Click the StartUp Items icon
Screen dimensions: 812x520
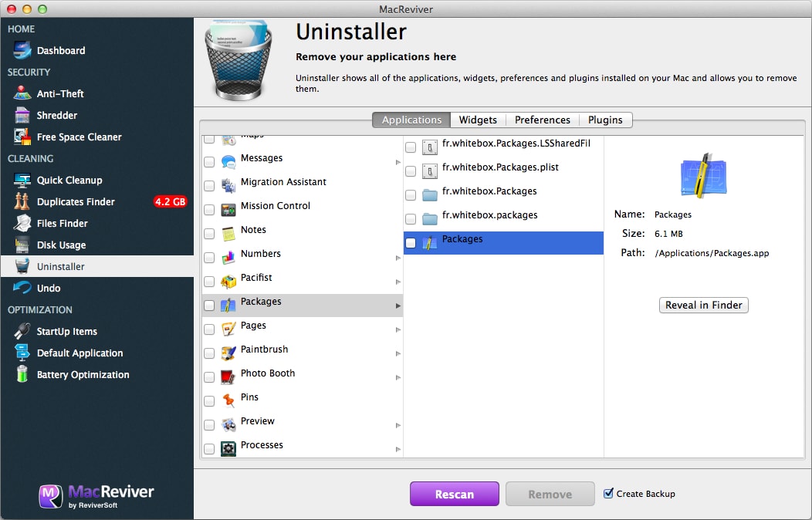point(22,331)
